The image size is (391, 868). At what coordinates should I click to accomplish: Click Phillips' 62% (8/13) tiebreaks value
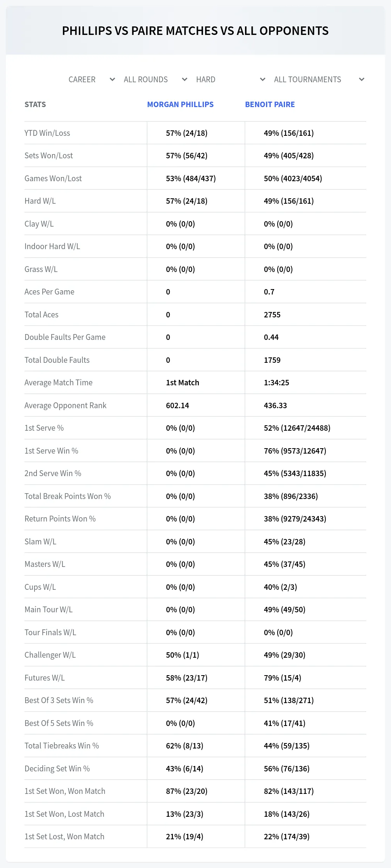(185, 746)
